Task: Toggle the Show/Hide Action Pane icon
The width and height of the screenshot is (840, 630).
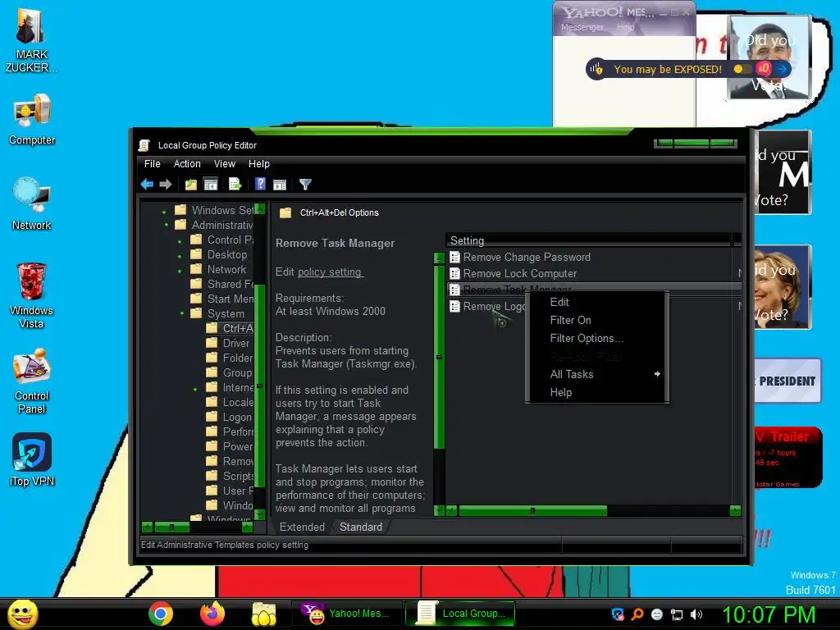Action: (x=280, y=185)
